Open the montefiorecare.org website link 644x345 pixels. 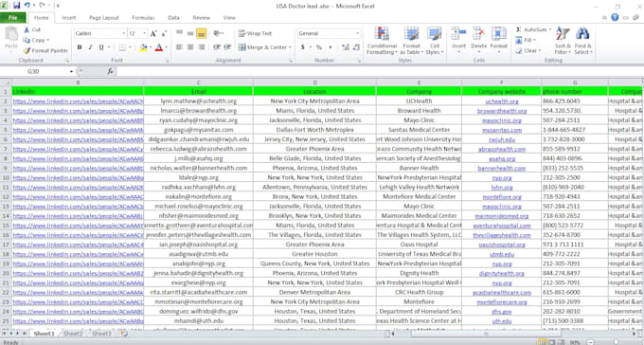(502, 301)
